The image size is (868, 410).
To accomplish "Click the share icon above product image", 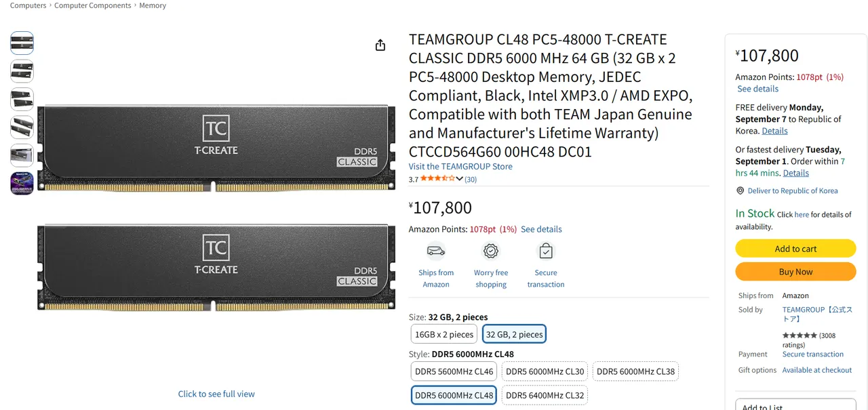I will [380, 45].
